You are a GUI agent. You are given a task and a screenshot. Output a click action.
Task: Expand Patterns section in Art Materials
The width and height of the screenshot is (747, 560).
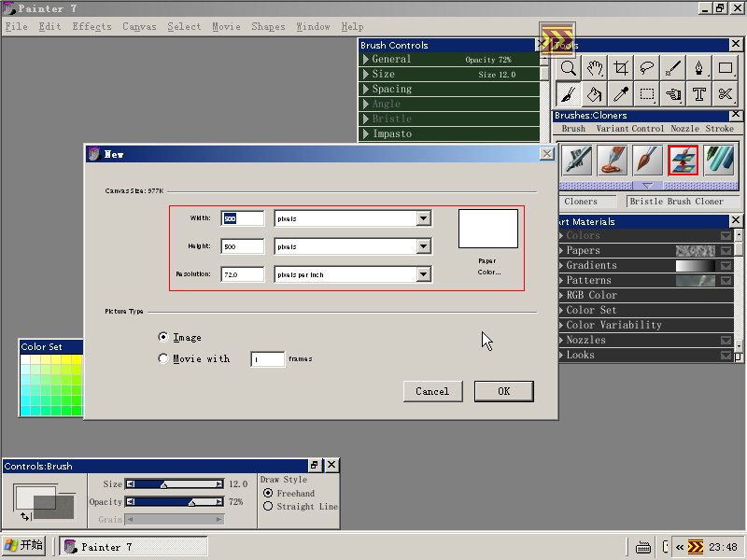pos(561,281)
